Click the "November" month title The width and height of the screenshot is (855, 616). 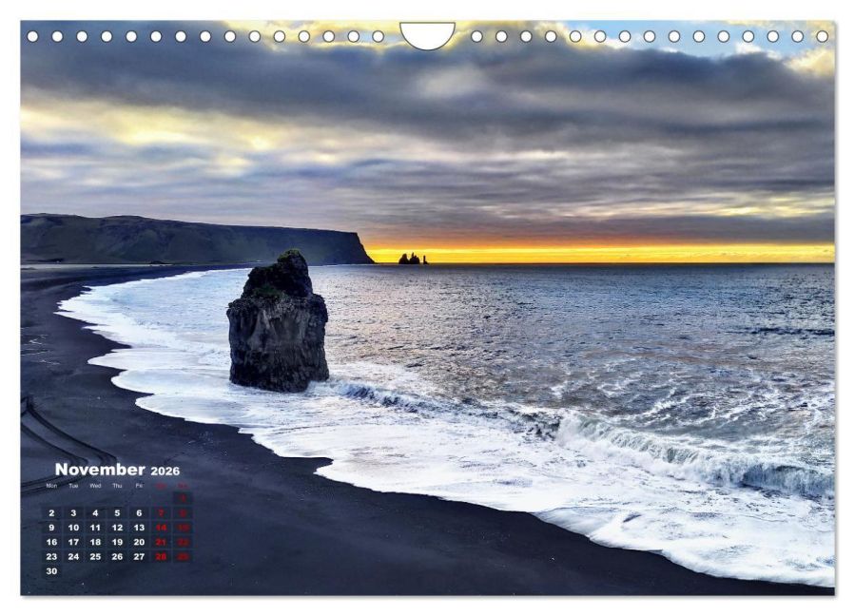100,470
